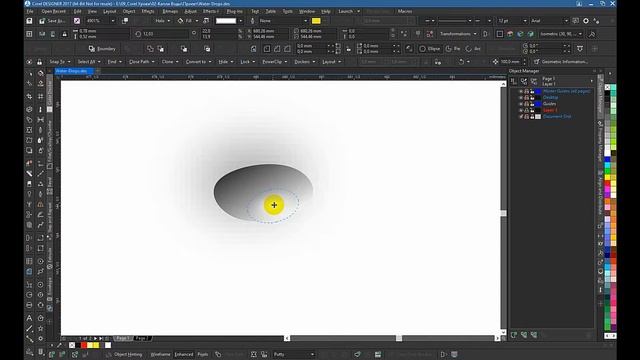Open the Effects menu
The width and height of the screenshot is (640, 360).
[x=147, y=11]
